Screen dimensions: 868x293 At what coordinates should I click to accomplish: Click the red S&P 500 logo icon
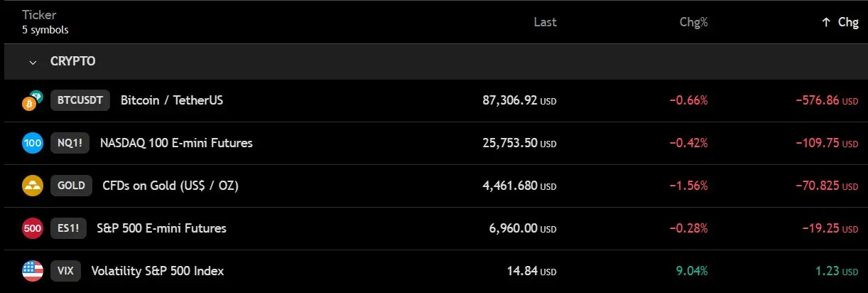[x=33, y=228]
